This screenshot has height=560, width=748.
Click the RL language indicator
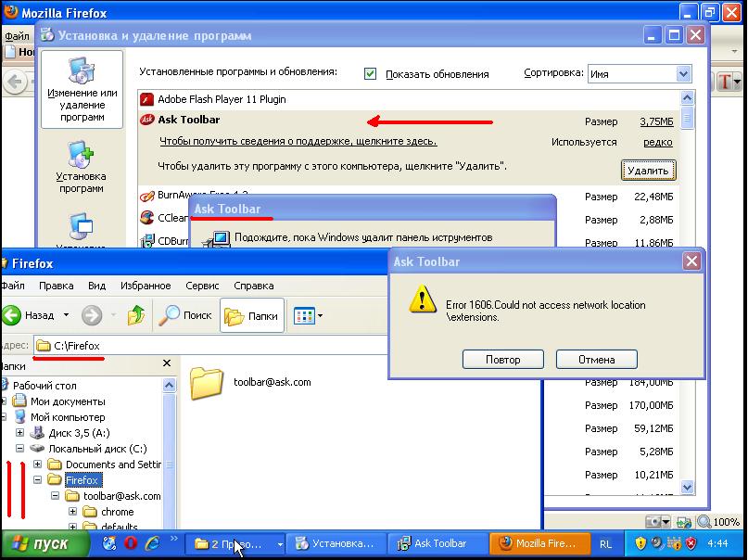click(605, 544)
